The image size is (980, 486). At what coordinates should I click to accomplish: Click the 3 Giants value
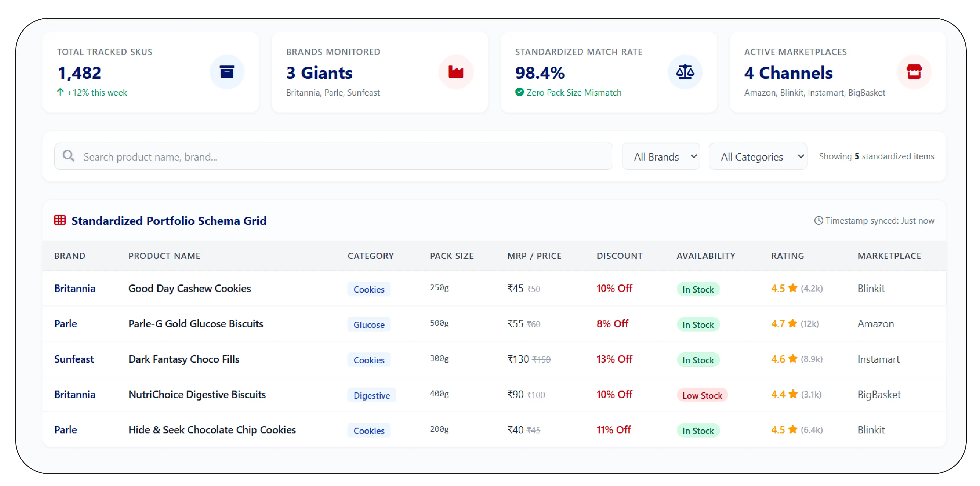(319, 73)
